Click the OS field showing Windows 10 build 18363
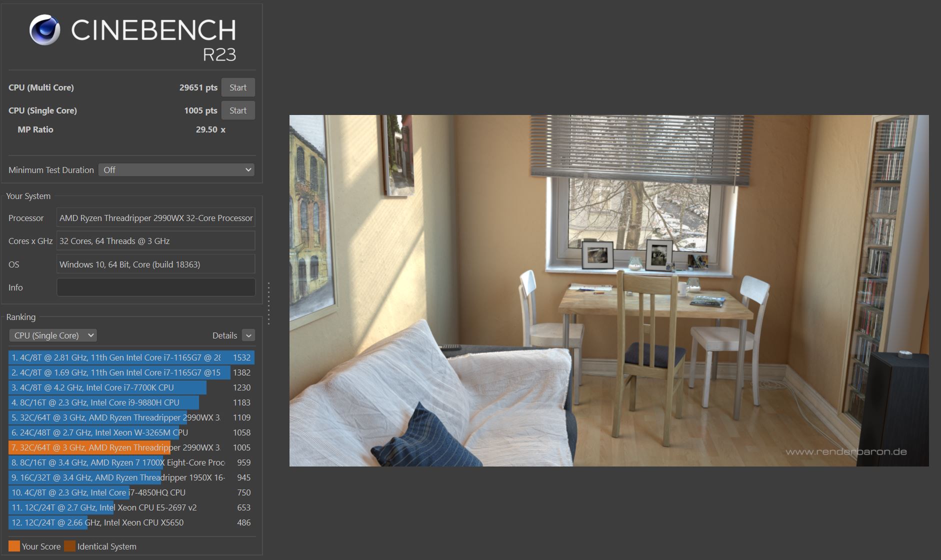The height and width of the screenshot is (560, 941). (155, 264)
